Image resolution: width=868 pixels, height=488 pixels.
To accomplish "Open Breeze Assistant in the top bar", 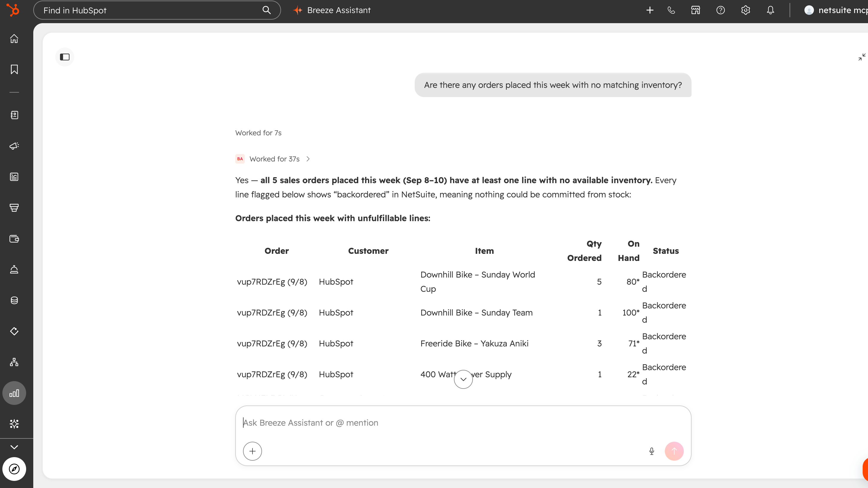I will (x=332, y=10).
